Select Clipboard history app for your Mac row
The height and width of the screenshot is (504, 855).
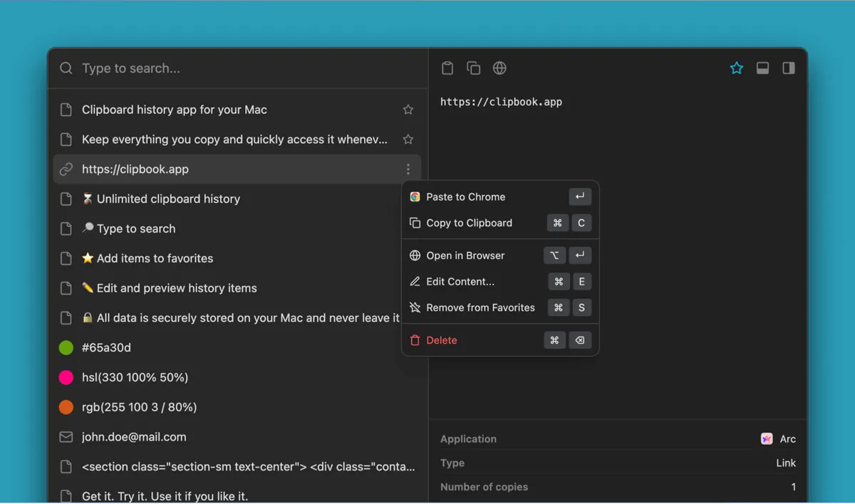pos(237,110)
